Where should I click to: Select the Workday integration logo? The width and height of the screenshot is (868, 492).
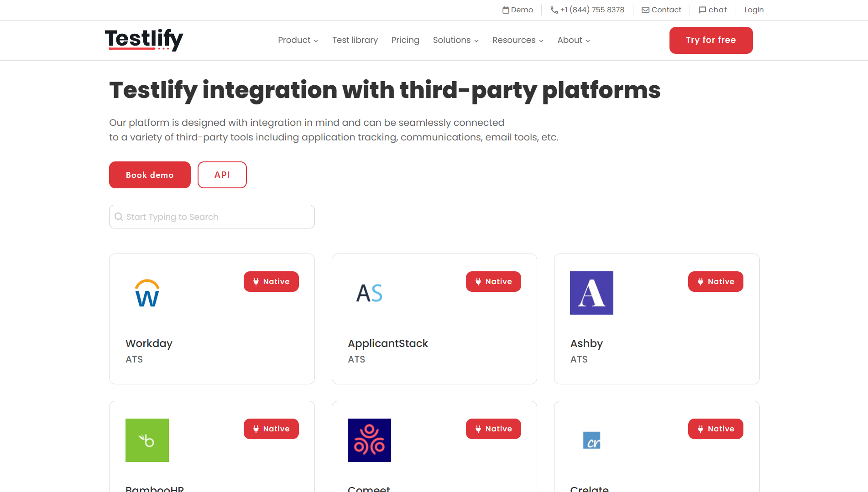[x=146, y=293]
